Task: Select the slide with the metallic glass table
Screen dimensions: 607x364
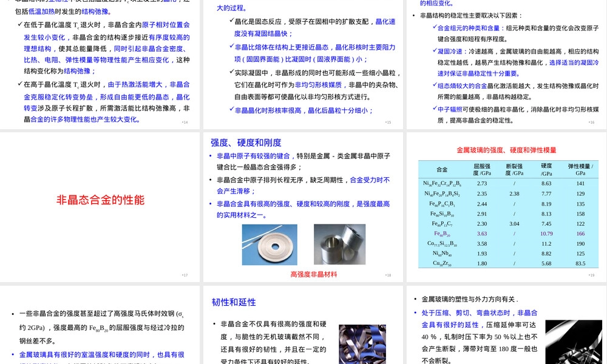Action: 506,207
